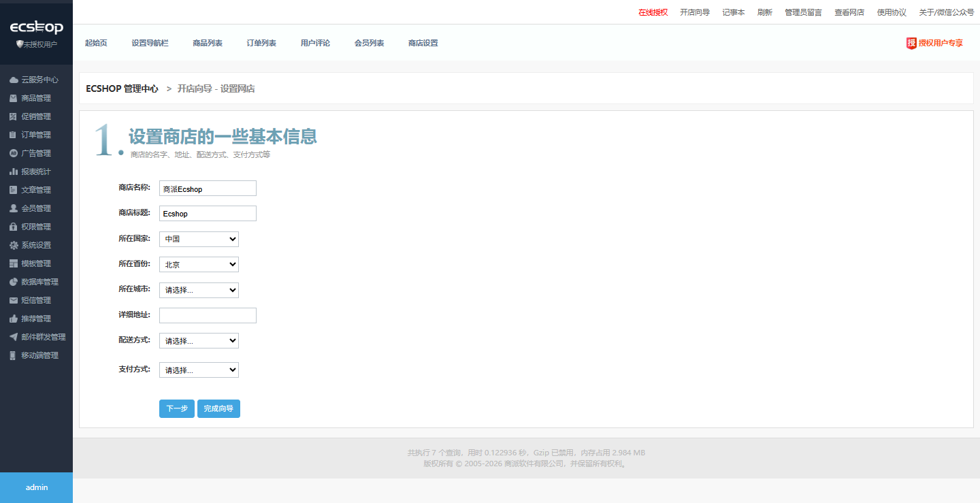Click the 未授权用户 label
This screenshot has width=980, height=503.
tap(40, 44)
